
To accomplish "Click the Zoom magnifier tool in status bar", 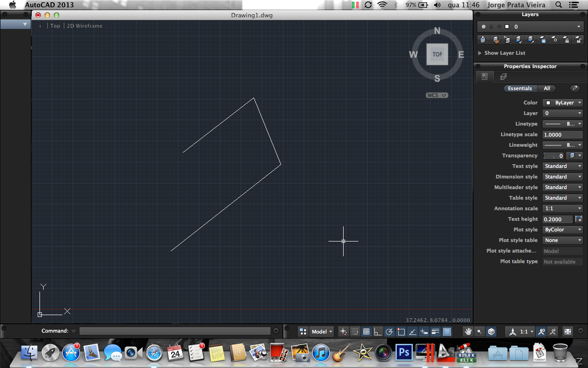I will coord(480,331).
